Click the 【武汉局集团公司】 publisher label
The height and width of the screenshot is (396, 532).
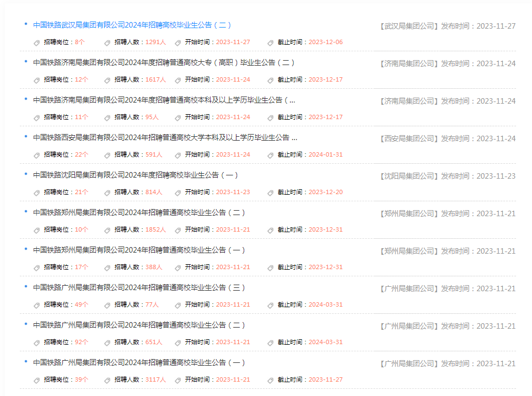pos(410,26)
